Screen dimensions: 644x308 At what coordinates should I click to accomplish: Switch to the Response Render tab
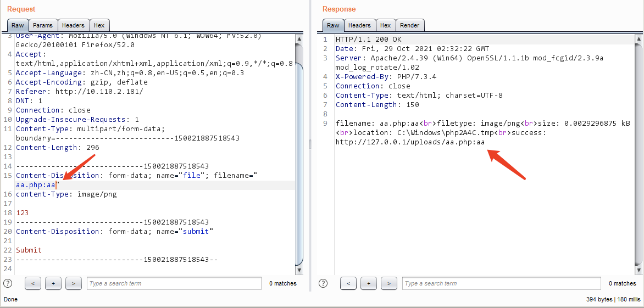410,25
